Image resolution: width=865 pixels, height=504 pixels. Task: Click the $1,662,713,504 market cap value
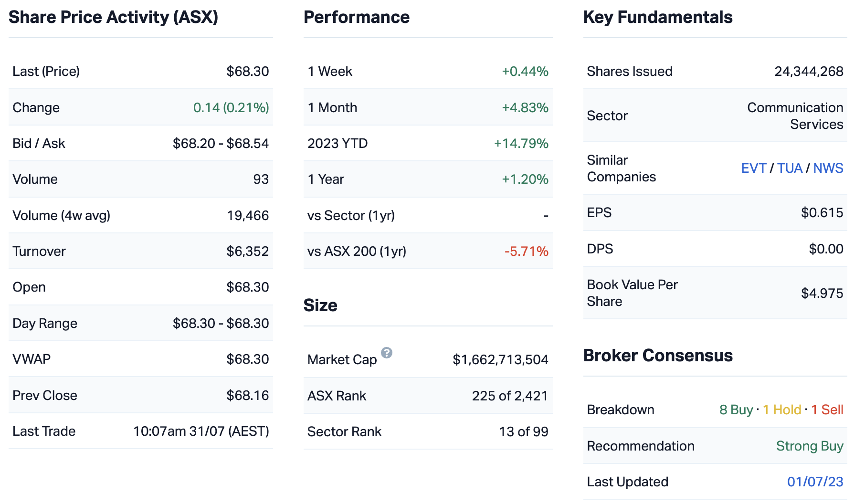click(500, 359)
